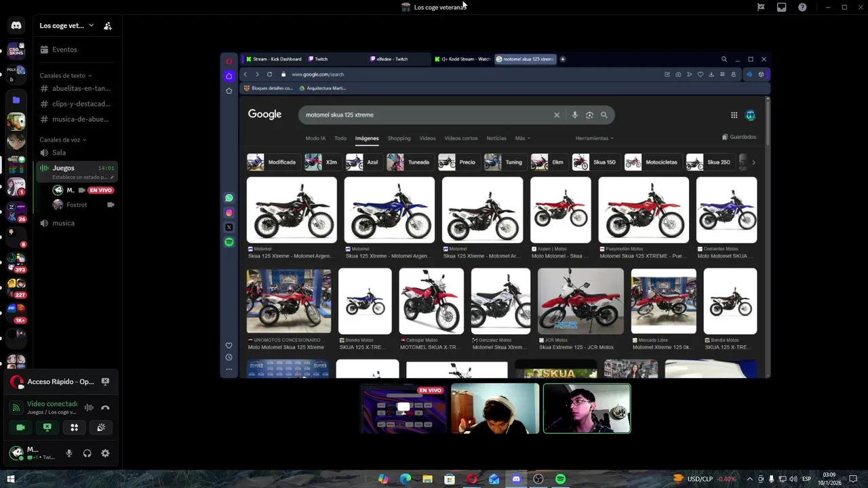Screen dimensions: 868x488
Task: Open the Eventos calendar entry
Action: 77,49
